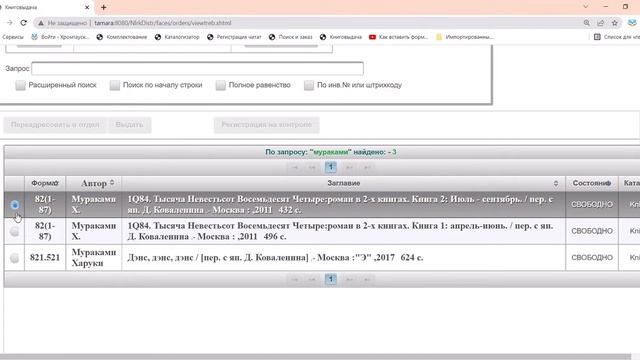Go to first page in top paginator
640x360 pixels.
coord(295,167)
